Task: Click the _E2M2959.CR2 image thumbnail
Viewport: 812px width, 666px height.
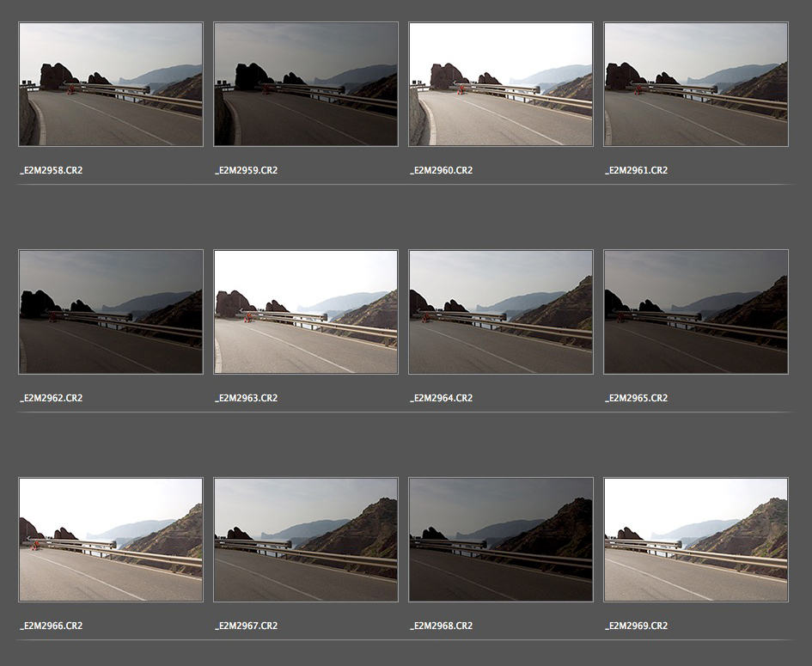Action: (x=306, y=84)
